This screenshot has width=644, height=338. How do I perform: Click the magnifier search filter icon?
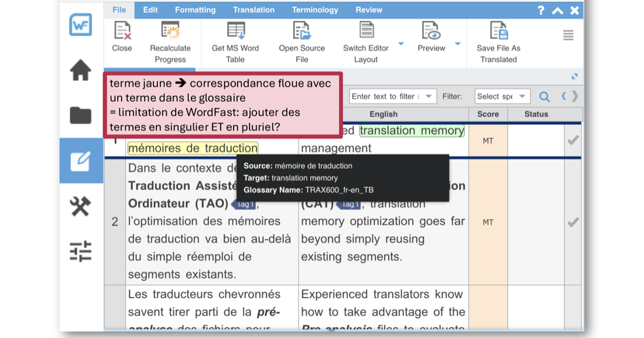pyautogui.click(x=544, y=97)
